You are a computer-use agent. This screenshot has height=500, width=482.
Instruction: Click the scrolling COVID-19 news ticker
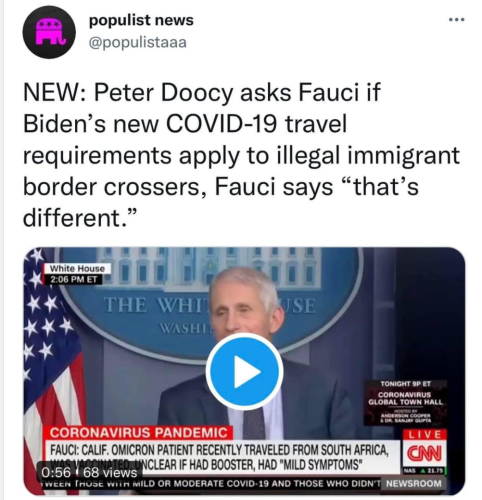pos(212,483)
